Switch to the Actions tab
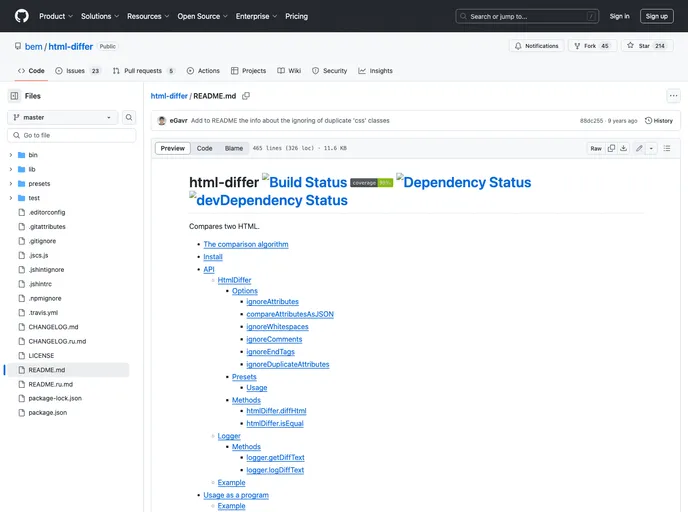The width and height of the screenshot is (688, 512). [203, 71]
